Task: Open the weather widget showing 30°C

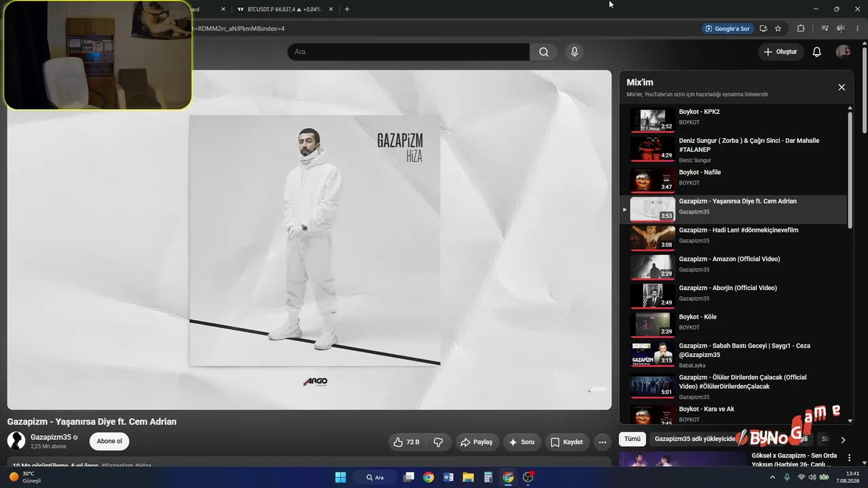Action: point(26,477)
